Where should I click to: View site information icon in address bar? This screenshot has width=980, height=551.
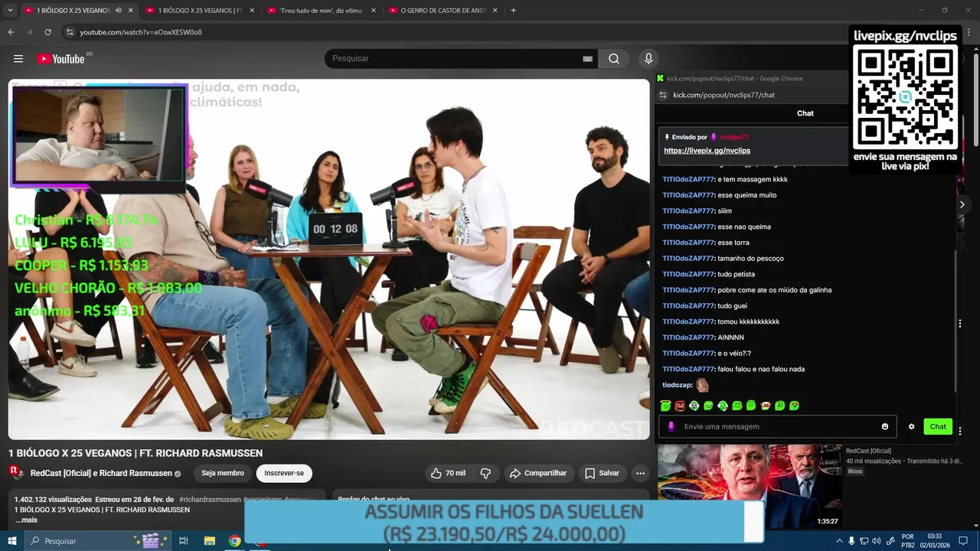(70, 32)
